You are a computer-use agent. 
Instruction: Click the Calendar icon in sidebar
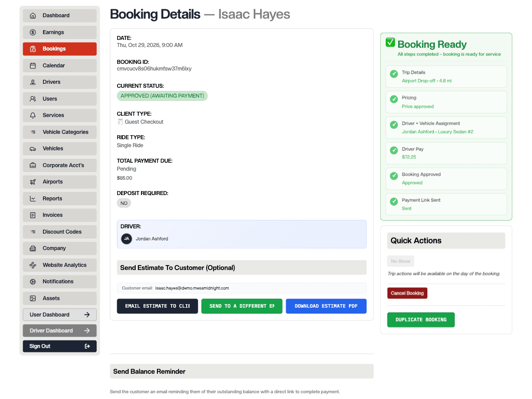click(33, 66)
